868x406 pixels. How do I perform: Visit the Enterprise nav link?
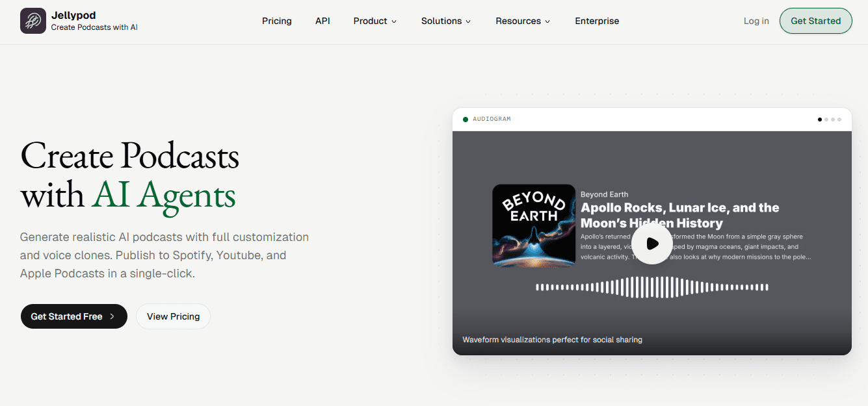click(x=597, y=21)
